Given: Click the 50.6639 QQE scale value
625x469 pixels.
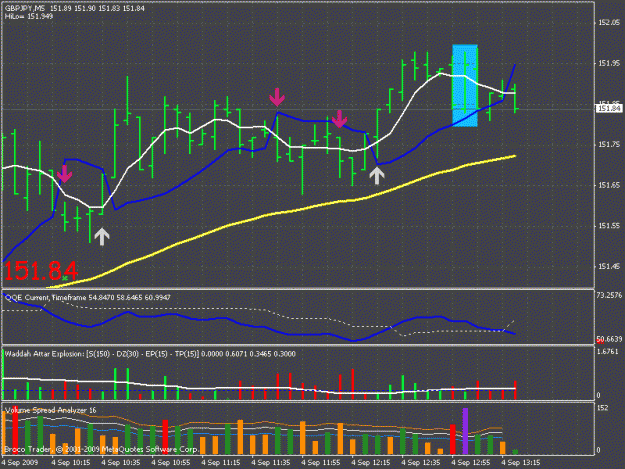Looking at the screenshot, I should [609, 339].
